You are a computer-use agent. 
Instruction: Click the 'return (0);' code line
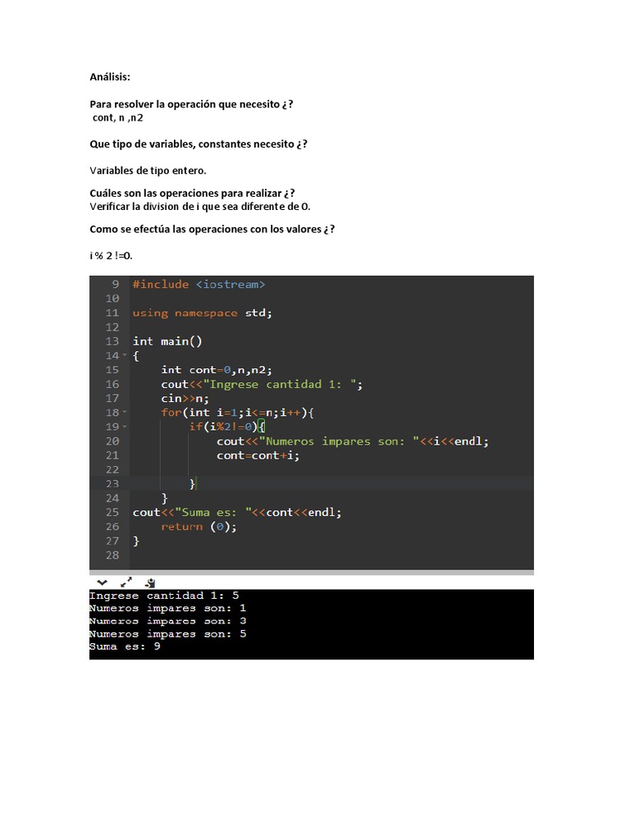[199, 527]
